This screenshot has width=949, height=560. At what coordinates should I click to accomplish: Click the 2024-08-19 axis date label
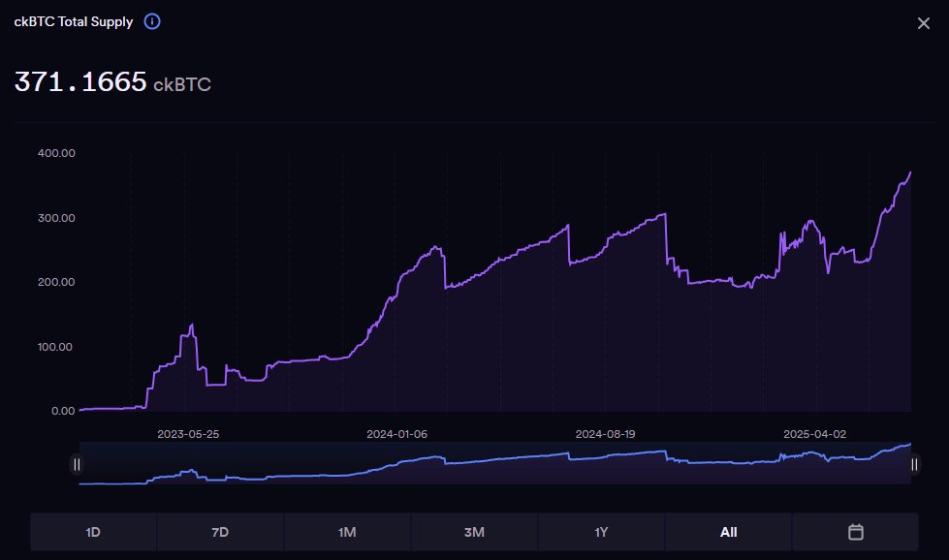[605, 434]
